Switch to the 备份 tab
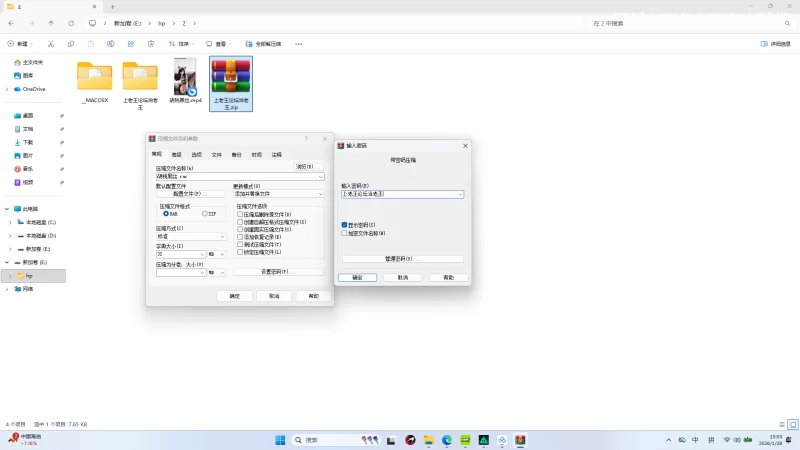This screenshot has height=450, width=800. pyautogui.click(x=236, y=155)
